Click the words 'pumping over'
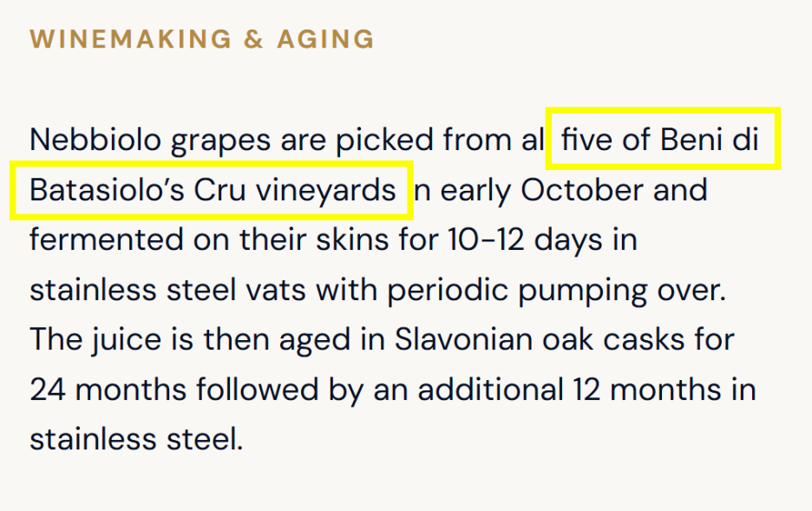The height and width of the screenshot is (511, 812). pyautogui.click(x=622, y=291)
